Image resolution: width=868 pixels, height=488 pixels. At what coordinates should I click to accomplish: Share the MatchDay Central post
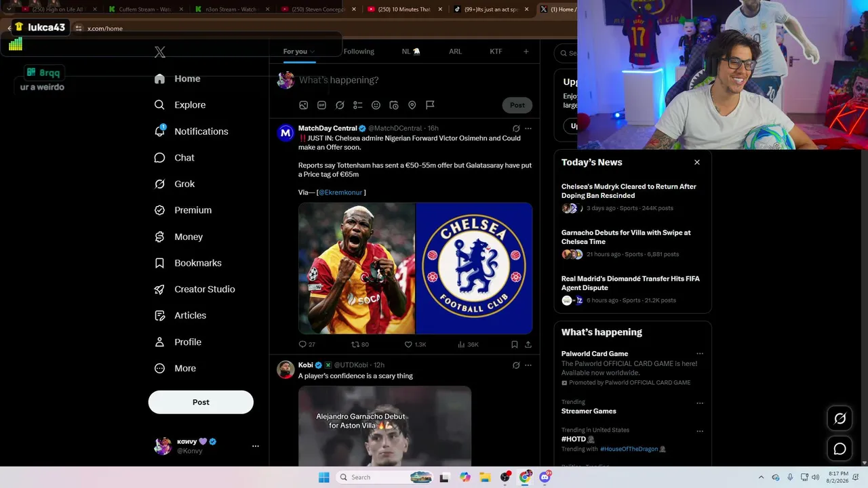[x=528, y=344]
